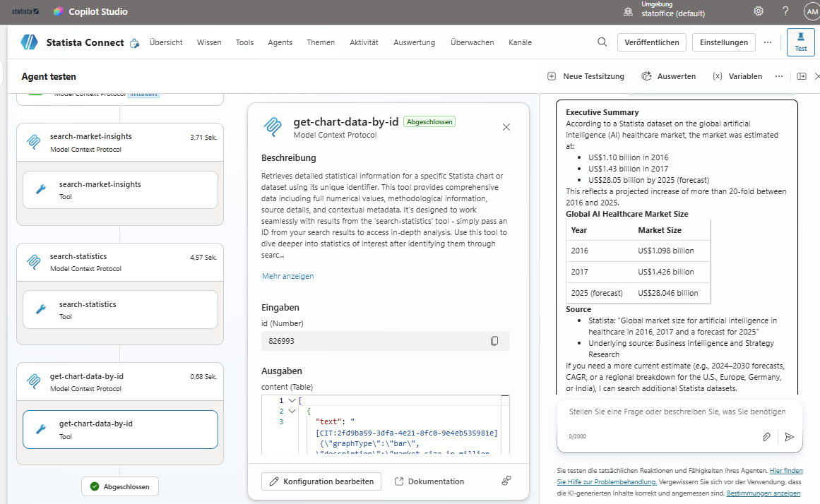Copy the id value 826993

pos(494,341)
